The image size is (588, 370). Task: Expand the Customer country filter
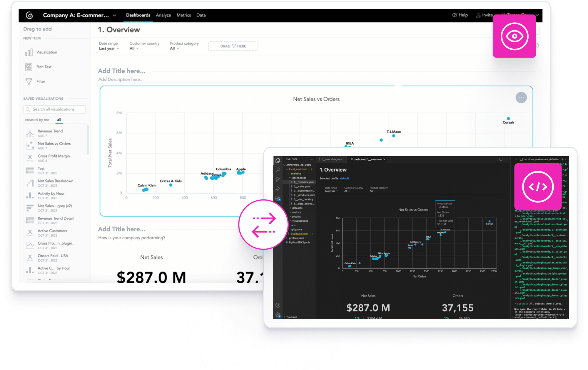134,48
